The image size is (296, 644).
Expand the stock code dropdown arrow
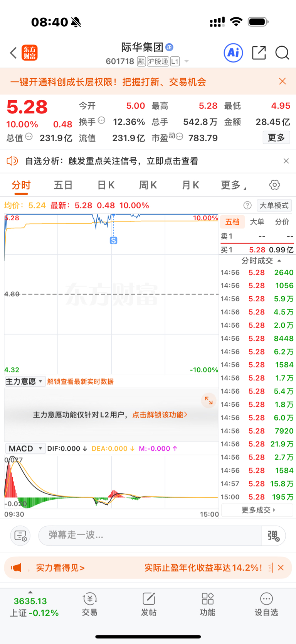pos(187,61)
